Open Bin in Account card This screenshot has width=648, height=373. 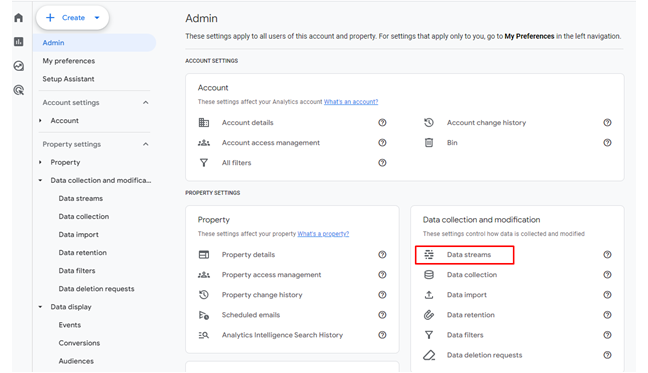tap(452, 143)
